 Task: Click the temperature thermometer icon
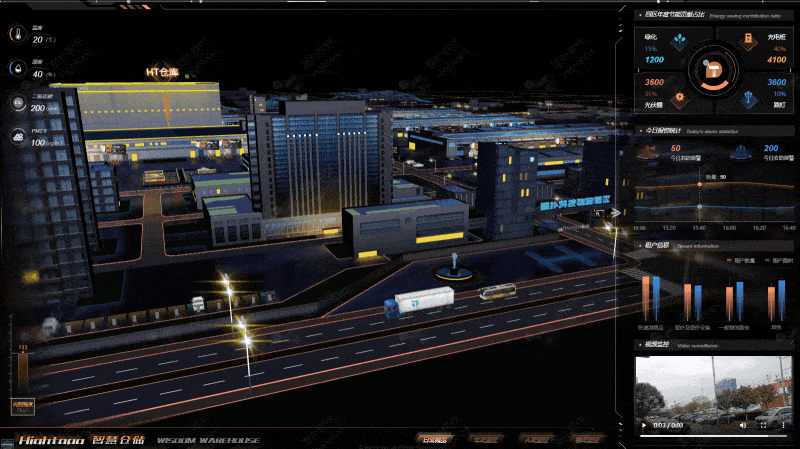click(x=17, y=34)
